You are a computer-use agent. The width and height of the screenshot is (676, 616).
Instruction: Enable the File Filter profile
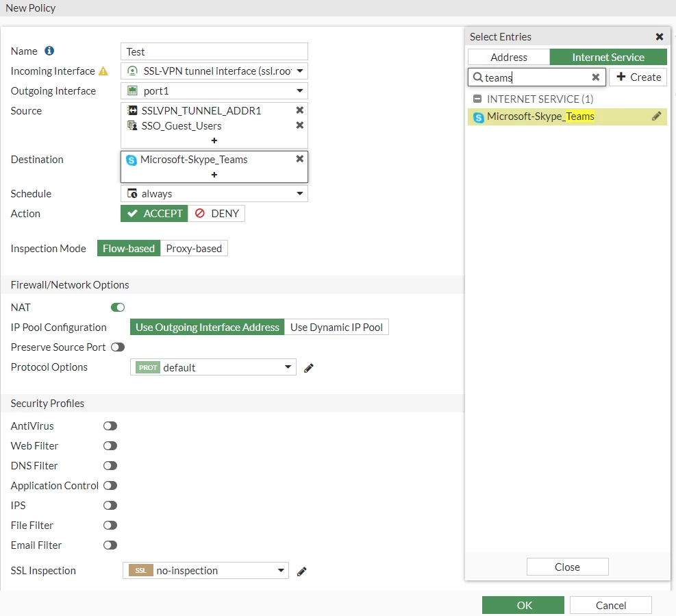110,526
